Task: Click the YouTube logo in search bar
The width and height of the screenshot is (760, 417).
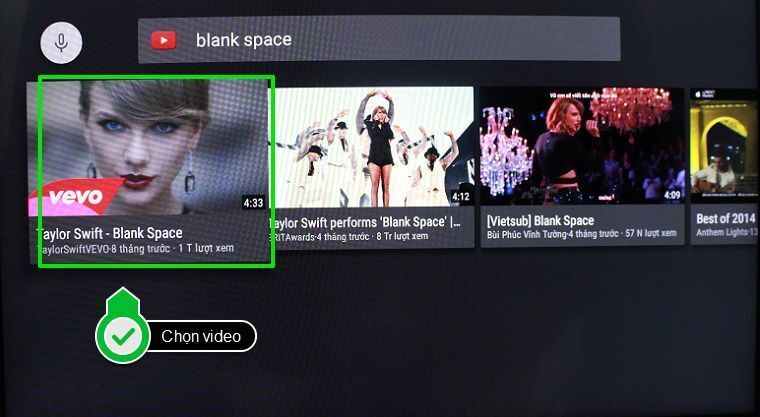Action: point(163,40)
